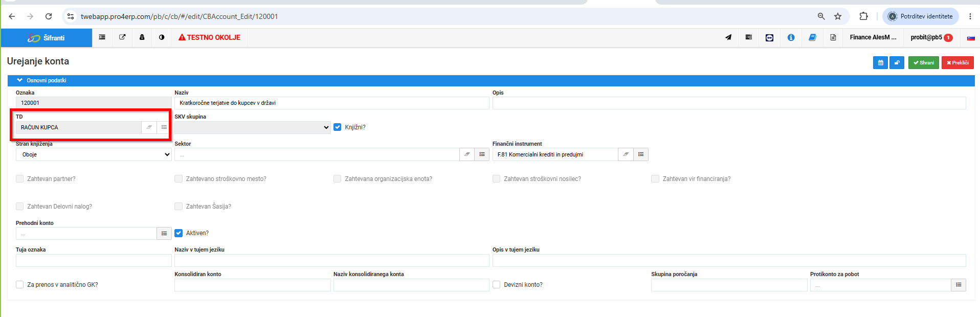980x317 pixels.
Task: Save with the Shrani button
Action: pos(924,62)
